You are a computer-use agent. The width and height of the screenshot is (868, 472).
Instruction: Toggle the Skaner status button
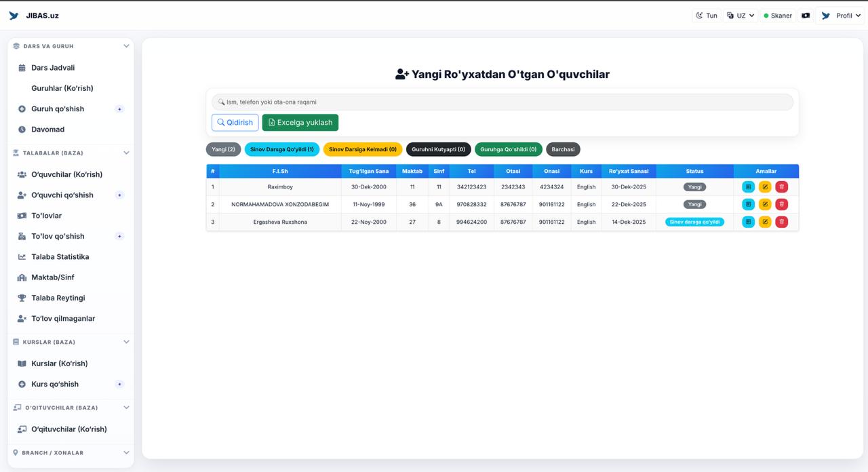pyautogui.click(x=777, y=16)
